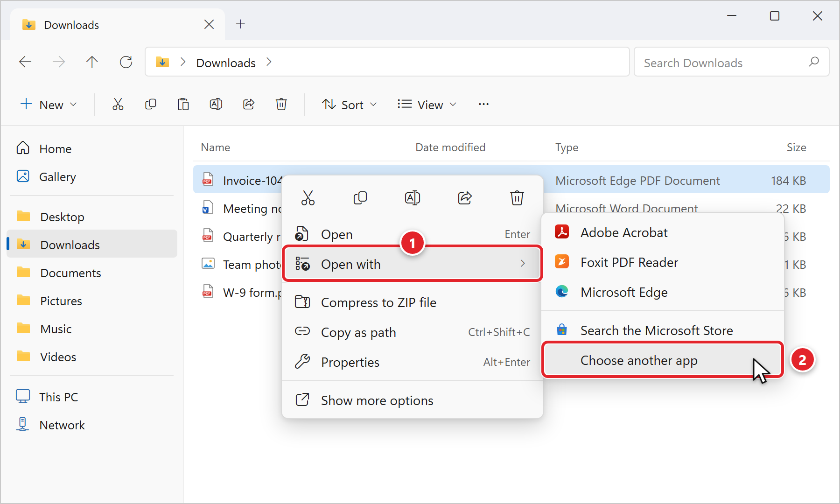Open the Desktop folder in the sidebar
Image resolution: width=840 pixels, height=504 pixels.
[92, 217]
